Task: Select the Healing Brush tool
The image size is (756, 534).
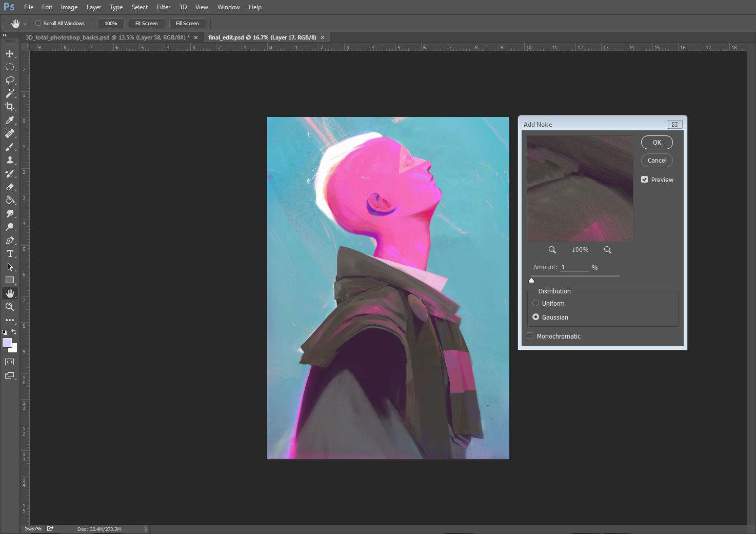Action: [10, 133]
